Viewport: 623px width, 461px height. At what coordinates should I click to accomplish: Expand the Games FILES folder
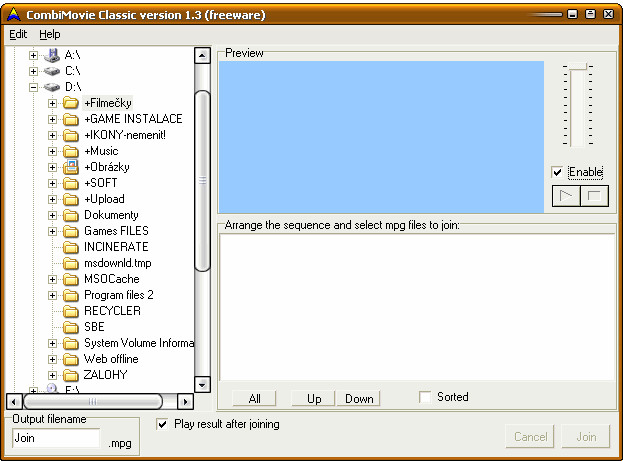click(x=52, y=231)
